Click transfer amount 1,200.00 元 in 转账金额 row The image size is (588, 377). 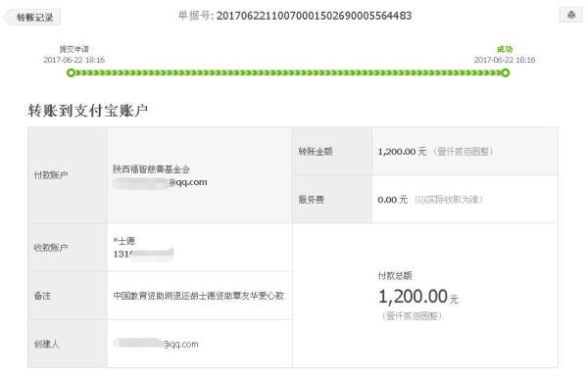(x=402, y=152)
